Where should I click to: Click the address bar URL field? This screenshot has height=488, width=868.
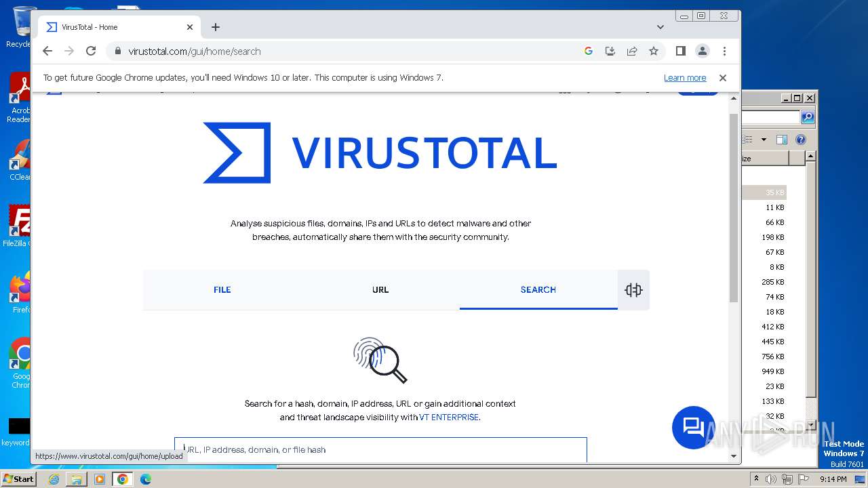pos(346,51)
